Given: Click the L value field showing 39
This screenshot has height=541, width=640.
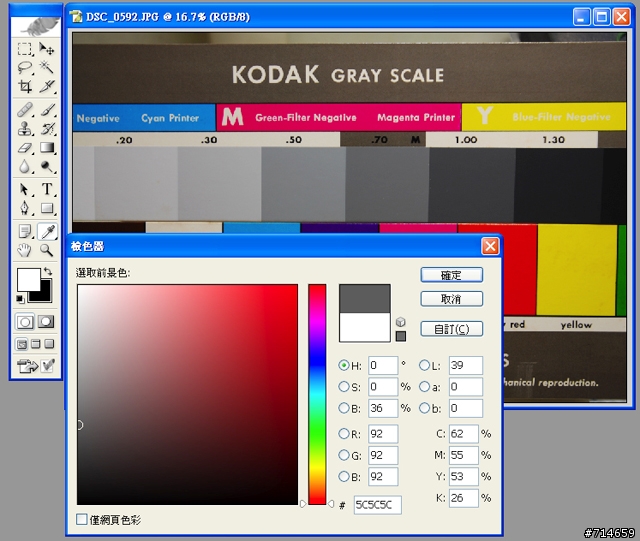Looking at the screenshot, I should point(466,365).
